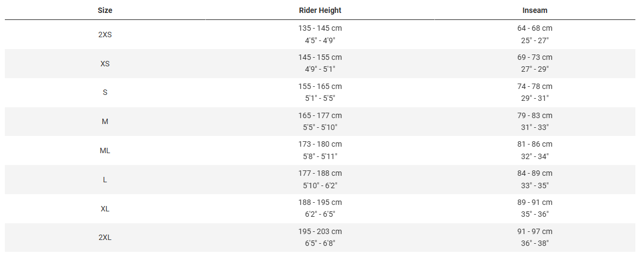Select the 2XL size label

click(105, 237)
